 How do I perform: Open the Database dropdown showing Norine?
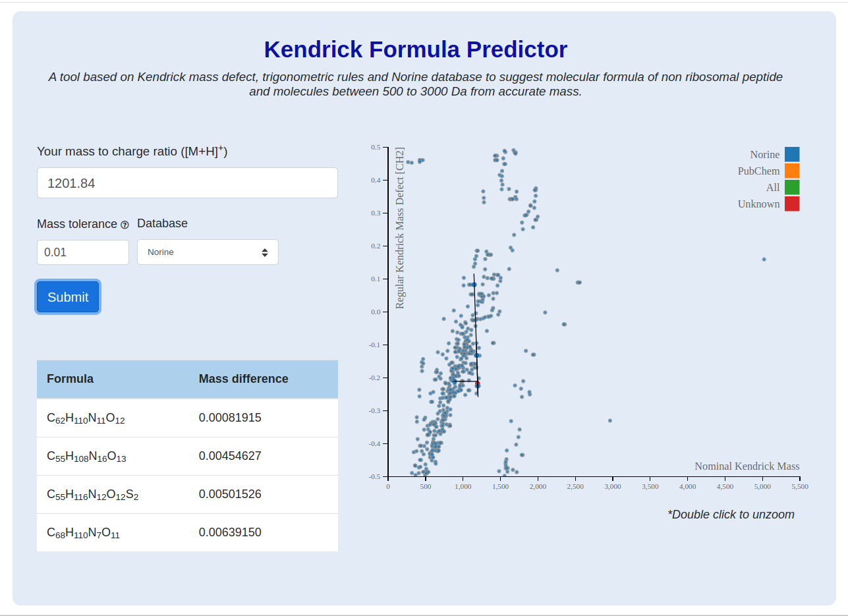(x=208, y=252)
